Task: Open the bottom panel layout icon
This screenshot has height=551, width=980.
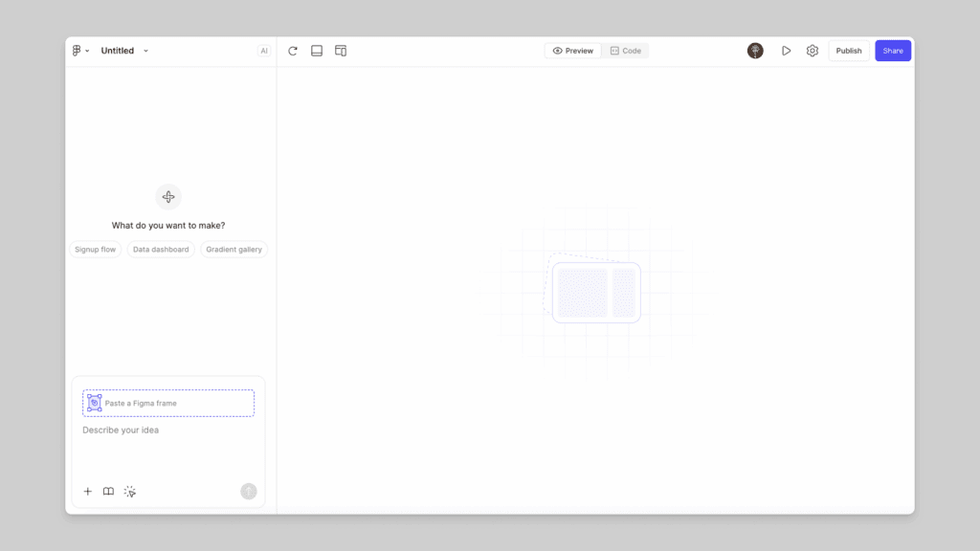Action: point(316,50)
